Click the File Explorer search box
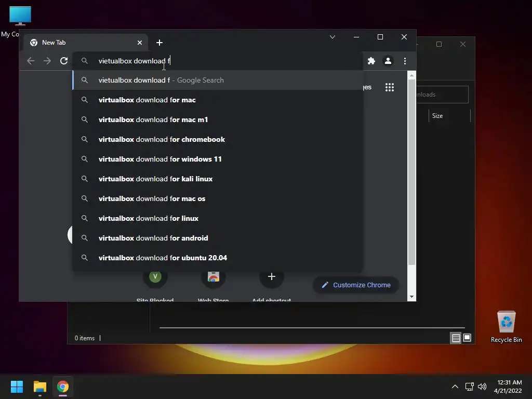The height and width of the screenshot is (399, 532). click(x=442, y=95)
